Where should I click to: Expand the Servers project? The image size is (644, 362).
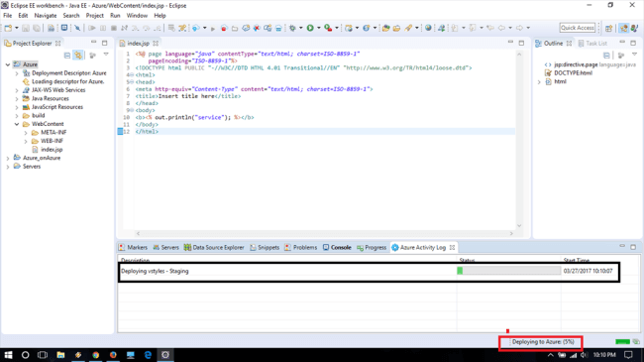tap(8, 167)
